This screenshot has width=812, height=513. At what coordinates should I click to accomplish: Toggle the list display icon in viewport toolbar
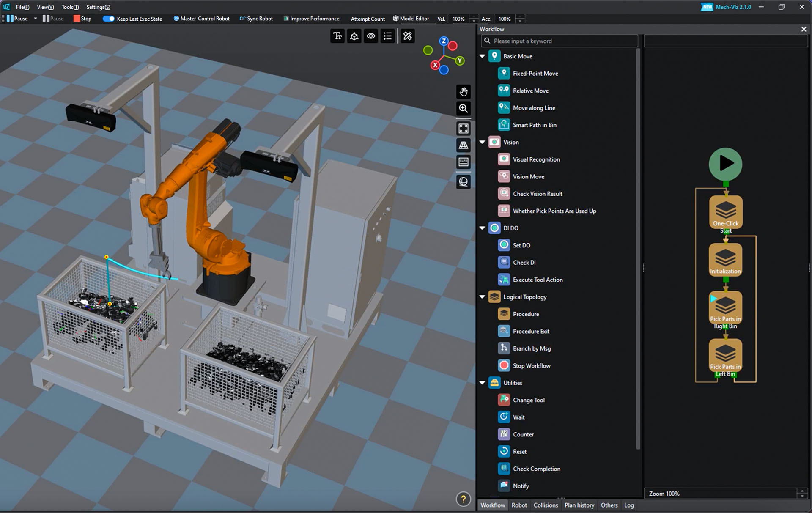click(388, 36)
